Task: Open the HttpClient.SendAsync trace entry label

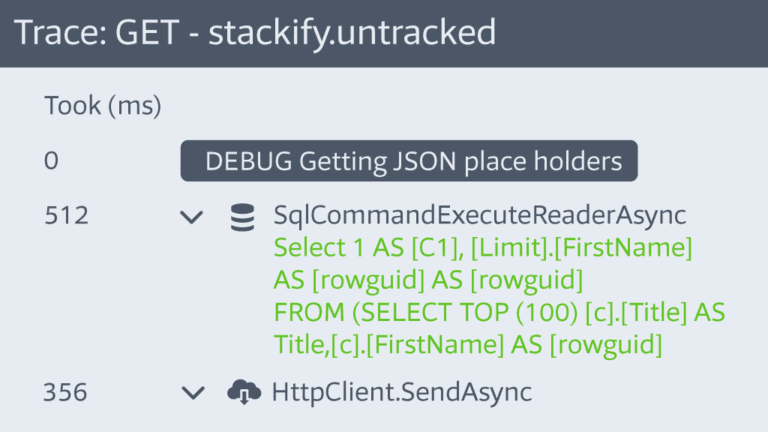Action: [x=402, y=392]
